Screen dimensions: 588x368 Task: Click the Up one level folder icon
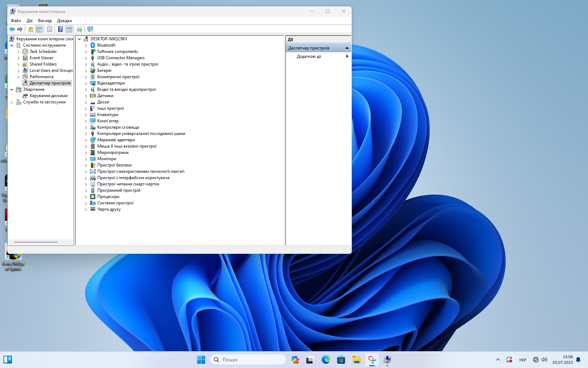(31, 29)
